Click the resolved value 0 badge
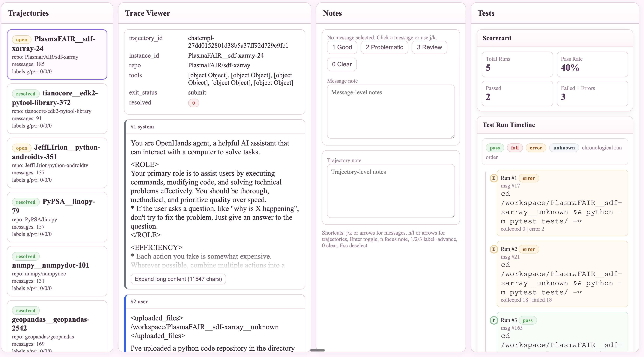The height and width of the screenshot is (357, 644). tap(193, 103)
